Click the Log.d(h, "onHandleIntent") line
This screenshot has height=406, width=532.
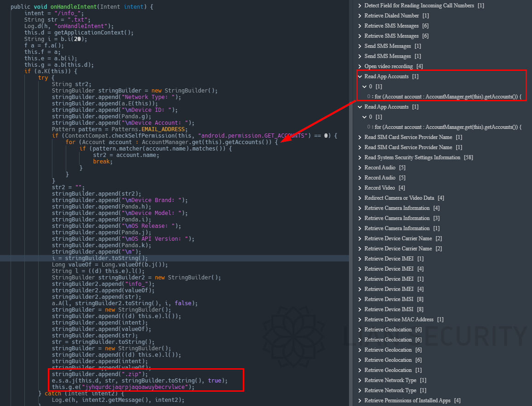pyautogui.click(x=69, y=26)
